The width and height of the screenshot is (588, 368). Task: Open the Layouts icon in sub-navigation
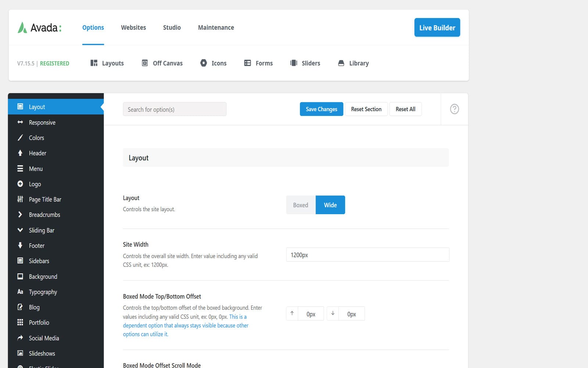94,63
